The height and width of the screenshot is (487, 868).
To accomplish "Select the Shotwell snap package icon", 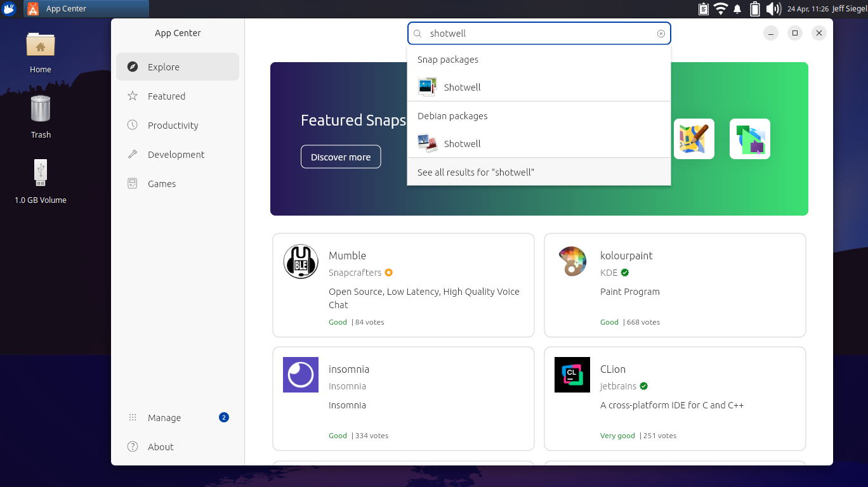I will tap(428, 87).
